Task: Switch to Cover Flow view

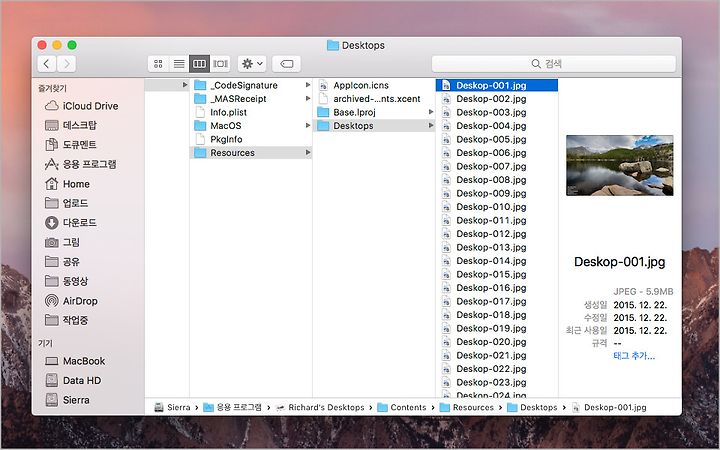Action: pos(220,64)
